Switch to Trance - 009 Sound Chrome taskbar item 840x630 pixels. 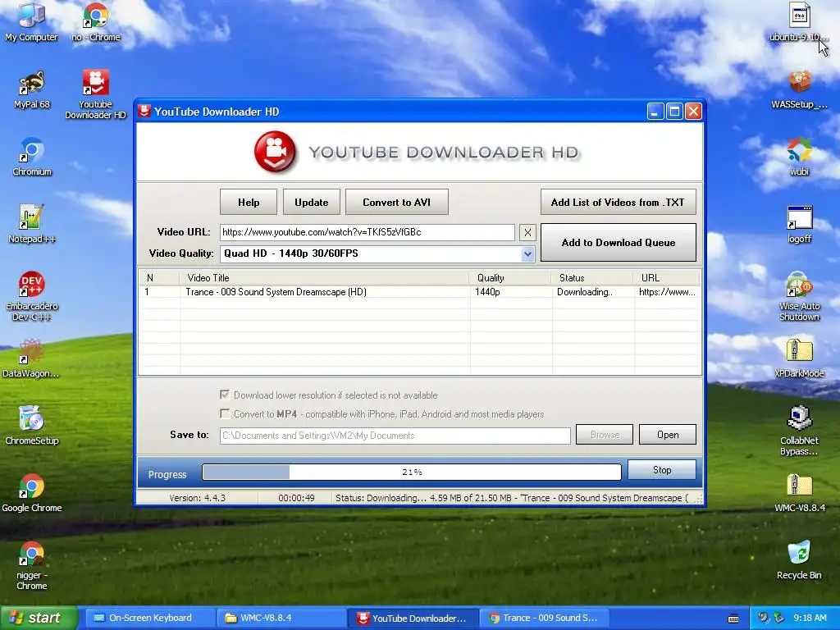click(545, 619)
